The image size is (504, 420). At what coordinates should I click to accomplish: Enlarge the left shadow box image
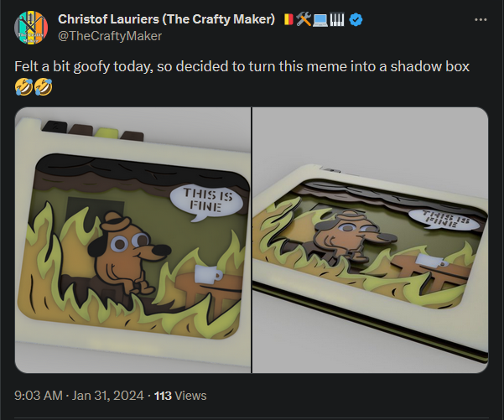132,241
